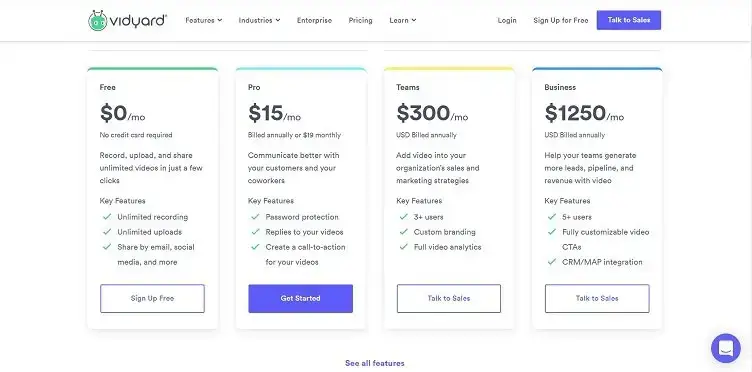Click the checkmark next to Password protection

(x=255, y=217)
